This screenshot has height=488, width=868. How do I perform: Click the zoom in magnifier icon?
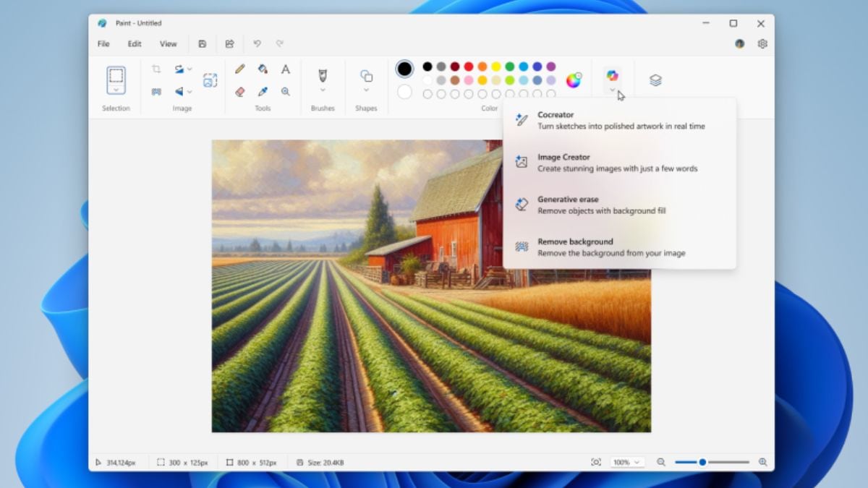click(763, 462)
